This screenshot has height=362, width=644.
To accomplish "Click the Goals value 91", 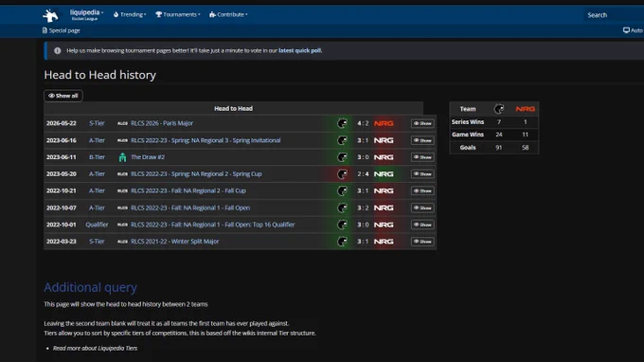I will (x=498, y=148).
